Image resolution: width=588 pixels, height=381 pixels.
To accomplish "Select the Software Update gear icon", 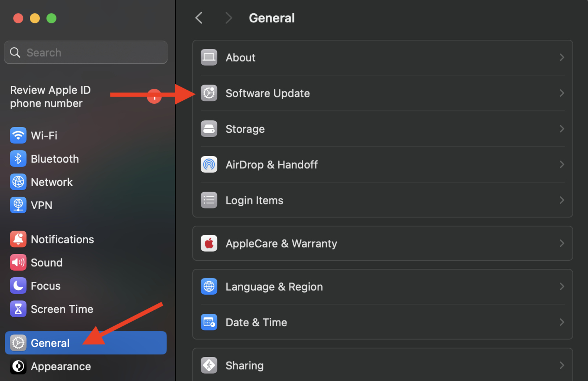I will click(209, 93).
